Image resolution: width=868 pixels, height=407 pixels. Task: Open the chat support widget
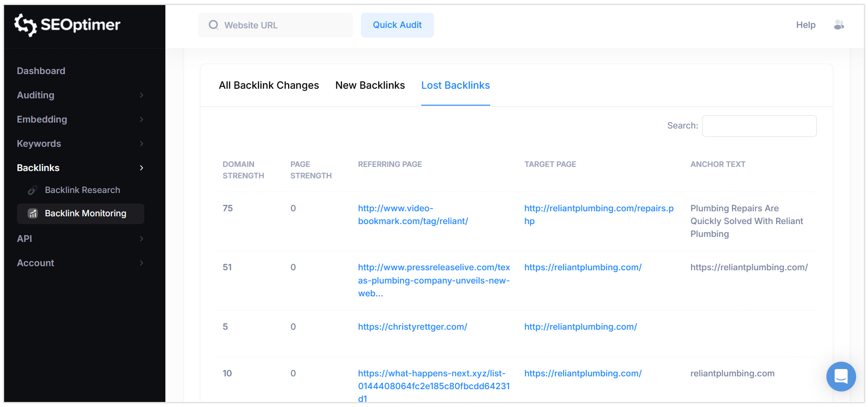(841, 376)
